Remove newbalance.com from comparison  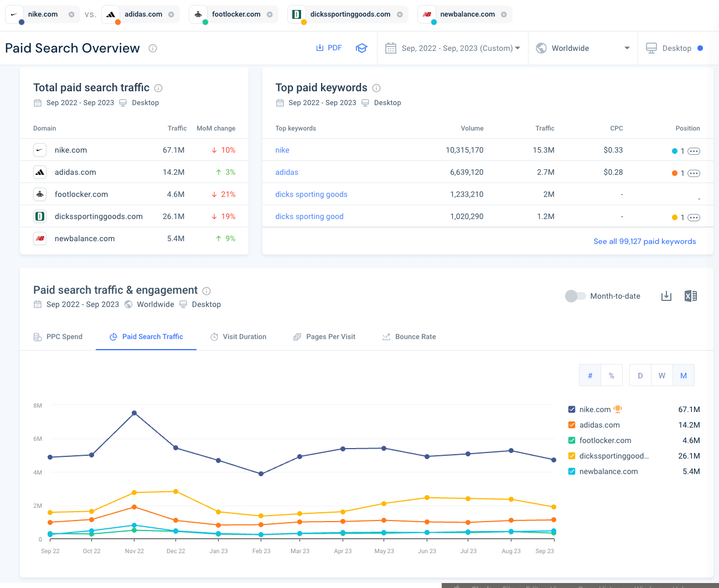click(504, 15)
